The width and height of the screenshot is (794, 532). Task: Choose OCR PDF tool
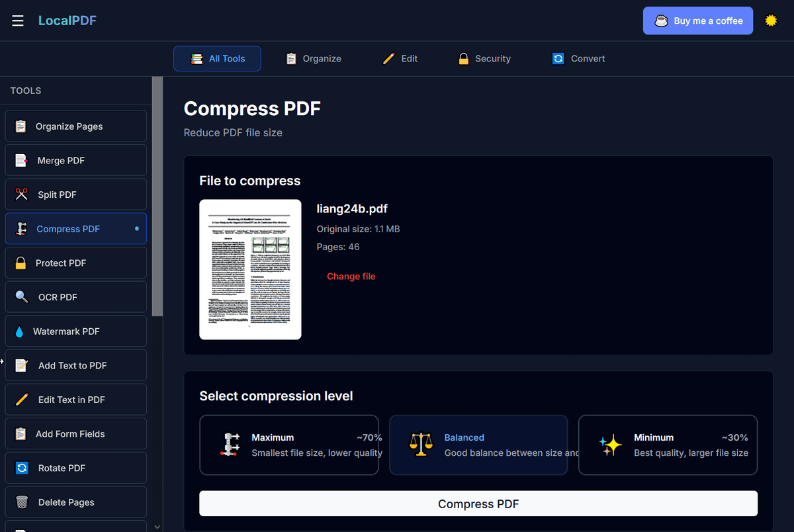[76, 297]
